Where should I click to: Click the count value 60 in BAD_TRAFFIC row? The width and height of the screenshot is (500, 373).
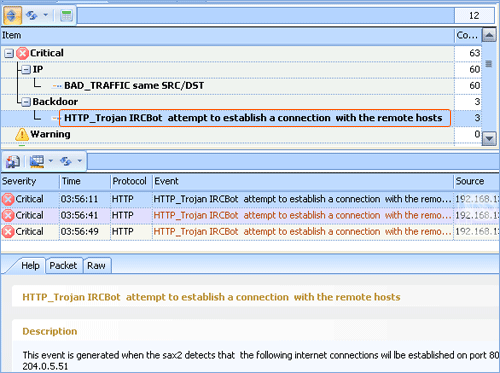pyautogui.click(x=475, y=86)
